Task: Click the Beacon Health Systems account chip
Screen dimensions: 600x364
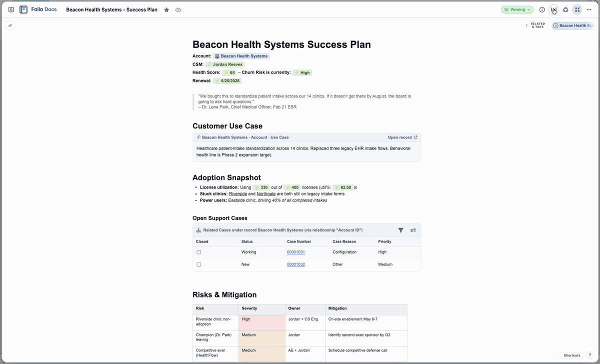Action: pos(241,56)
